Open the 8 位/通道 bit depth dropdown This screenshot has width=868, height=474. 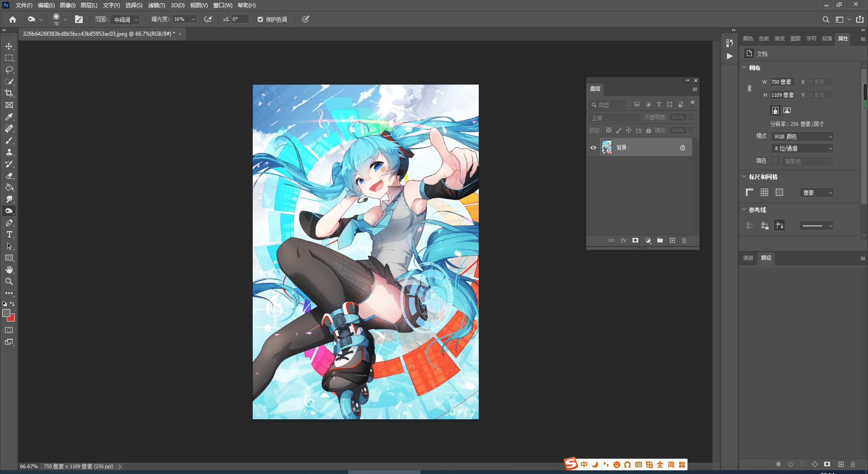pyautogui.click(x=802, y=148)
